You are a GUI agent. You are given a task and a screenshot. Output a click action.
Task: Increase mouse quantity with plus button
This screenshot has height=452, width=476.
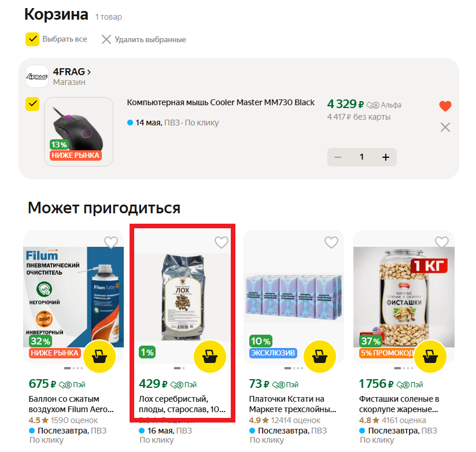click(386, 157)
